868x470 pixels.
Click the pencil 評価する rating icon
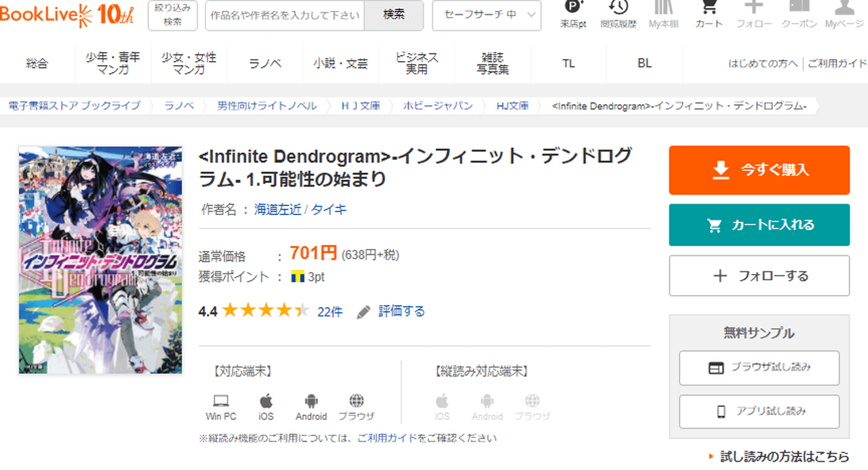point(364,312)
